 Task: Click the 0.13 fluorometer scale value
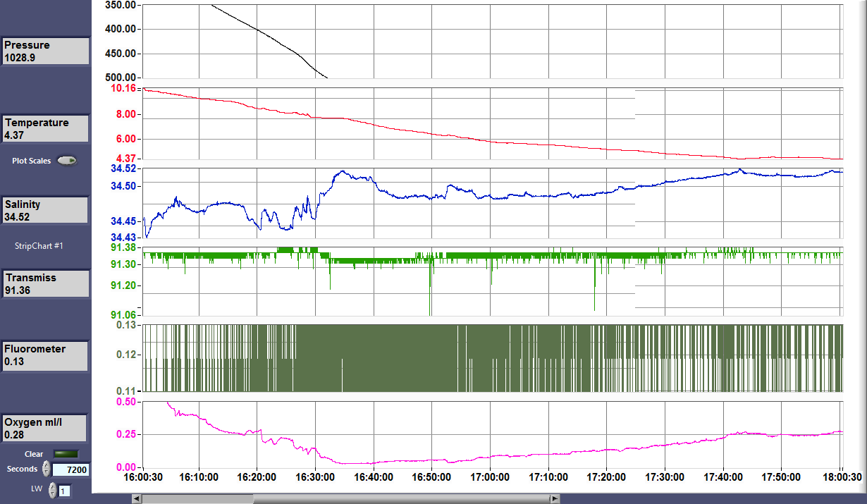(x=127, y=325)
